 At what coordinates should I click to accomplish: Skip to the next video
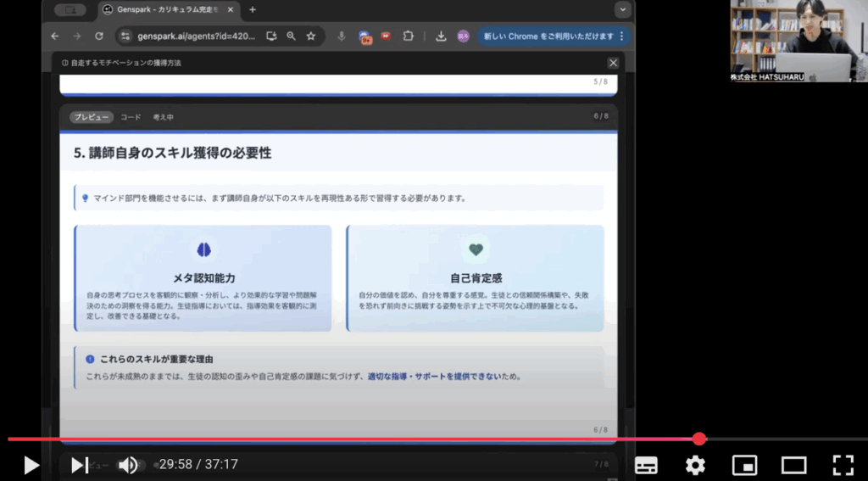coord(79,465)
